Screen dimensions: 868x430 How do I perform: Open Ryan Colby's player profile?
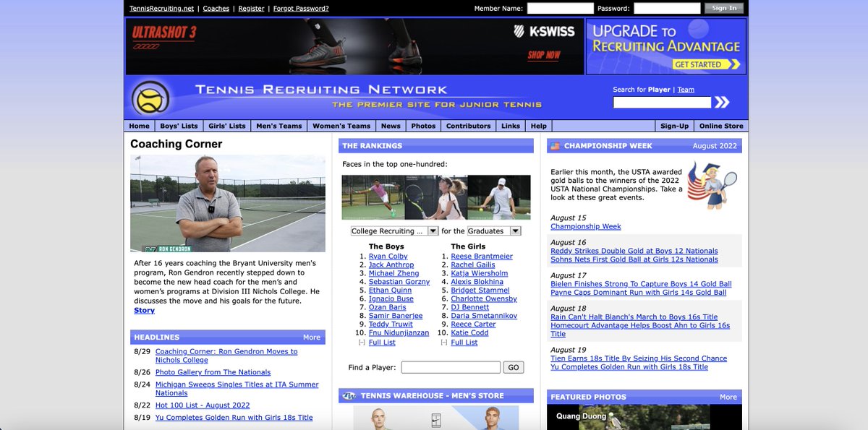(x=388, y=256)
